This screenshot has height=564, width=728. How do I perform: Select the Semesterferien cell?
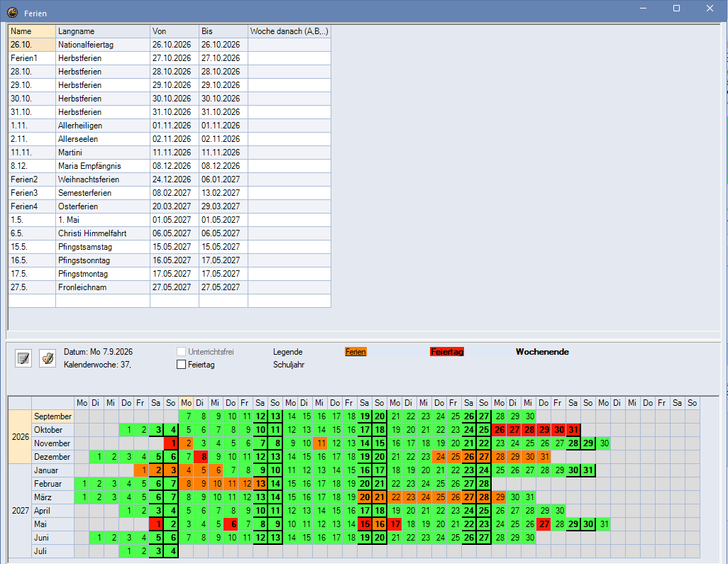[x=103, y=193]
